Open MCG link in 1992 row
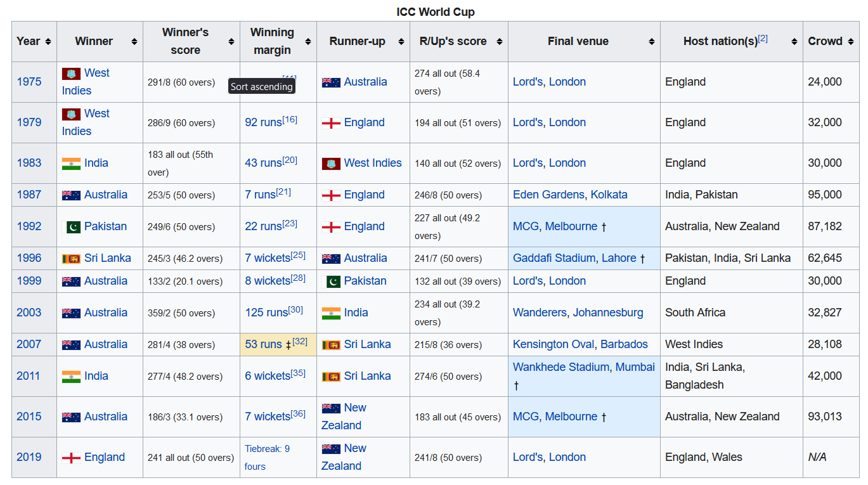This screenshot has width=868, height=485. point(526,226)
